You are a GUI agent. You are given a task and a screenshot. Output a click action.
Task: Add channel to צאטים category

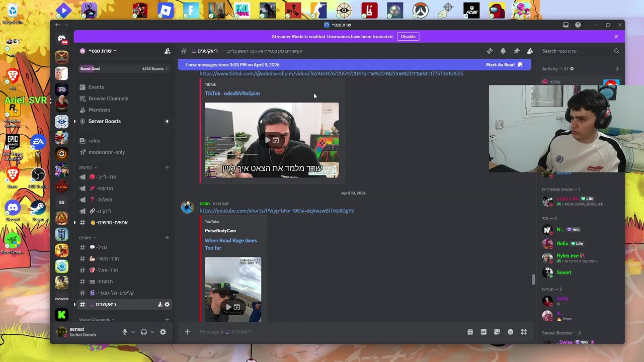point(167,238)
